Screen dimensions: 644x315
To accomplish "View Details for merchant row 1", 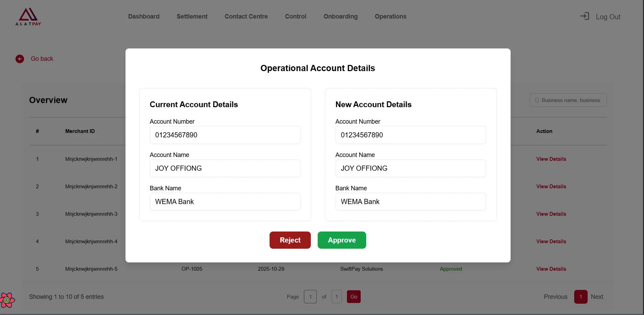I will [551, 159].
